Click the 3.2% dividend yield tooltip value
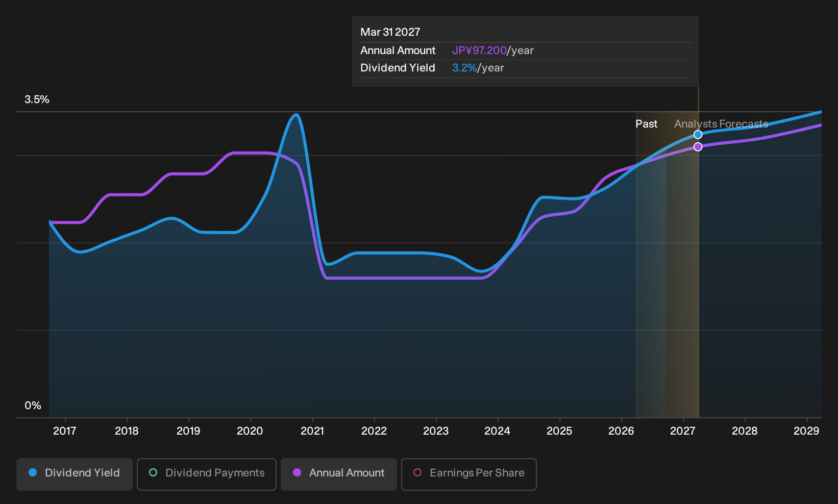The width and height of the screenshot is (838, 504). [x=464, y=68]
